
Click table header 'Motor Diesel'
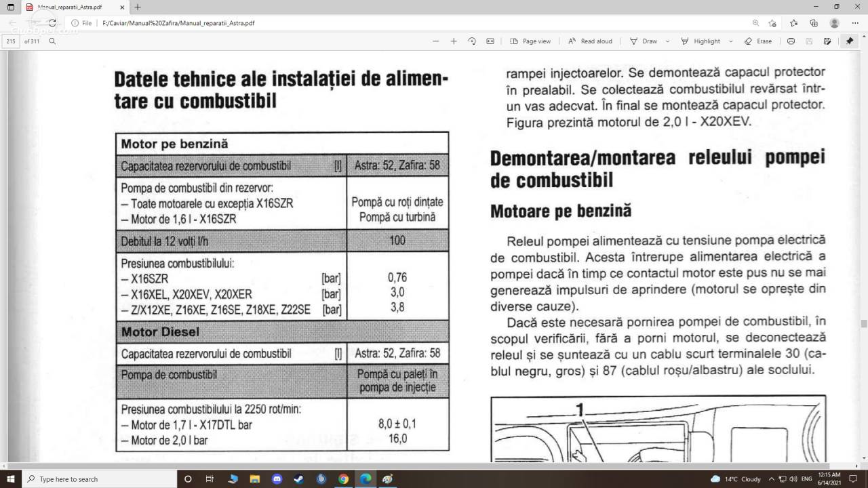[x=160, y=332]
